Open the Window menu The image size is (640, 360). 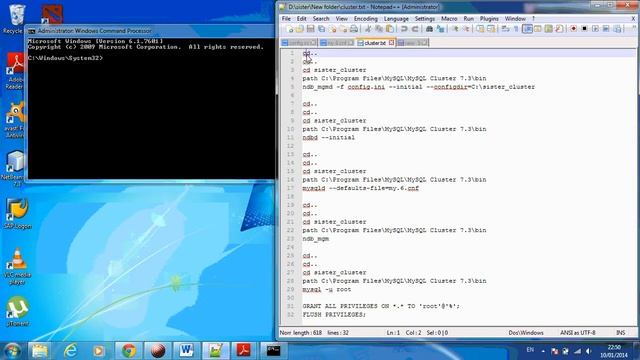coord(515,19)
